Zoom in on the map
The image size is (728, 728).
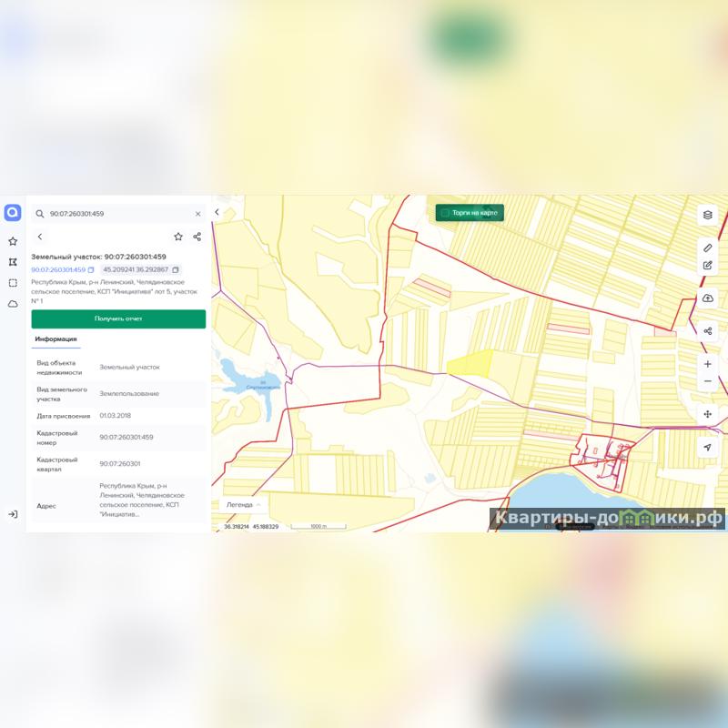click(707, 364)
